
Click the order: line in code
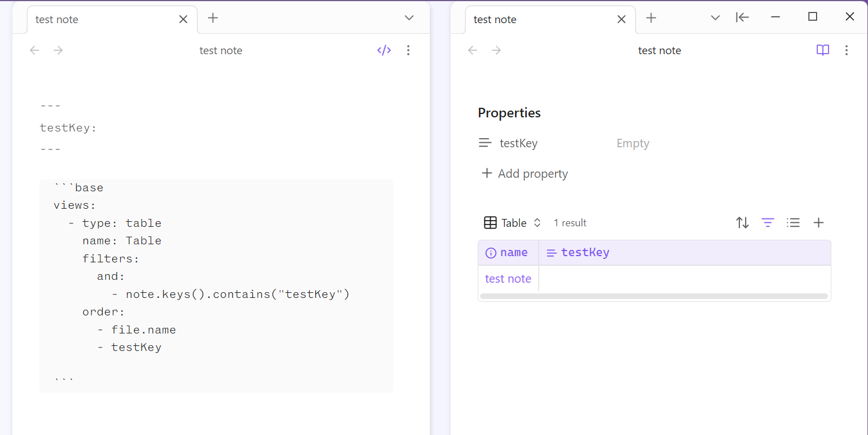pyautogui.click(x=103, y=312)
